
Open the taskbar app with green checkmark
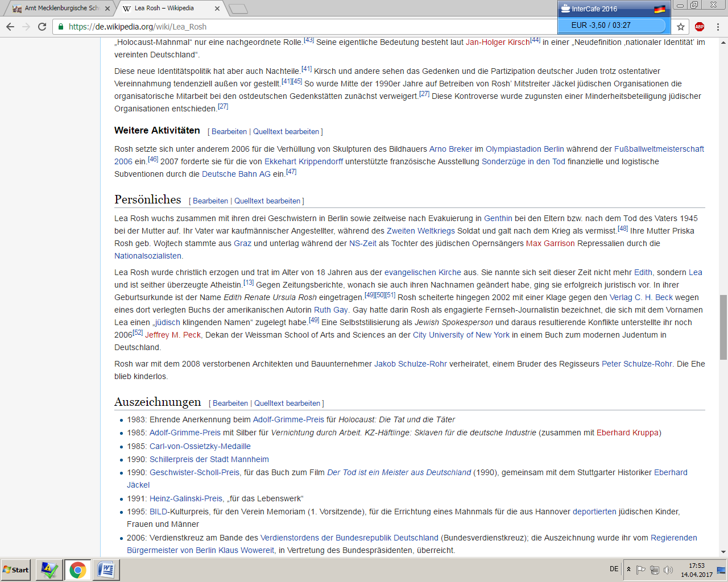tap(49, 569)
